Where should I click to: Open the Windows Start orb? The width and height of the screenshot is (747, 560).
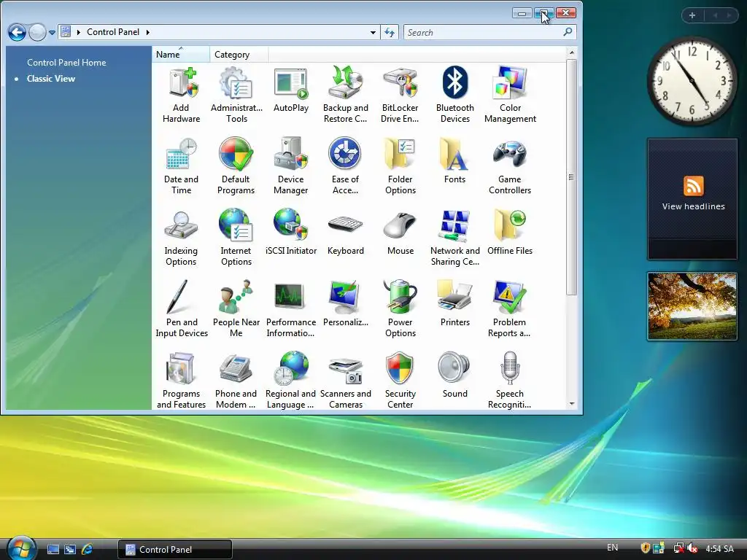tap(20, 548)
